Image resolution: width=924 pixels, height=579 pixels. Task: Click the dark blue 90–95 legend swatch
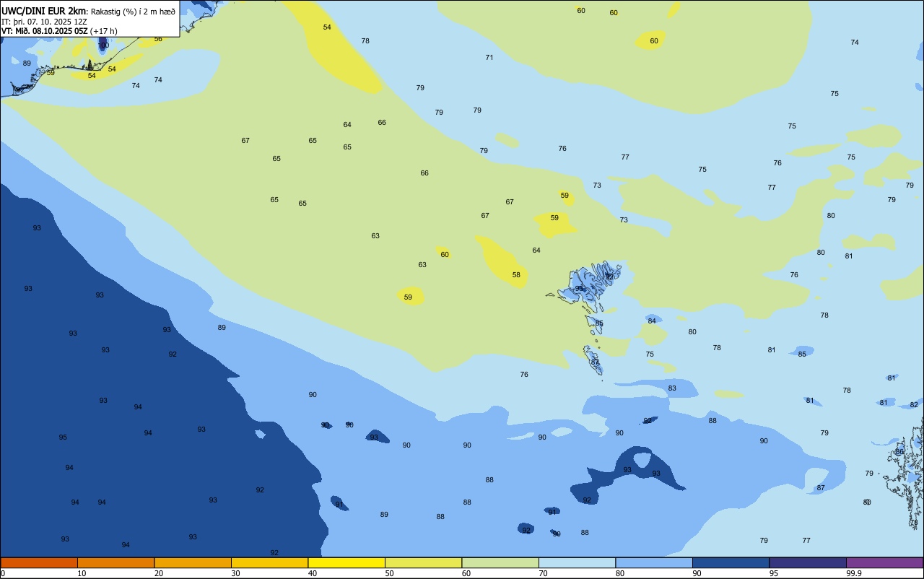click(x=731, y=562)
